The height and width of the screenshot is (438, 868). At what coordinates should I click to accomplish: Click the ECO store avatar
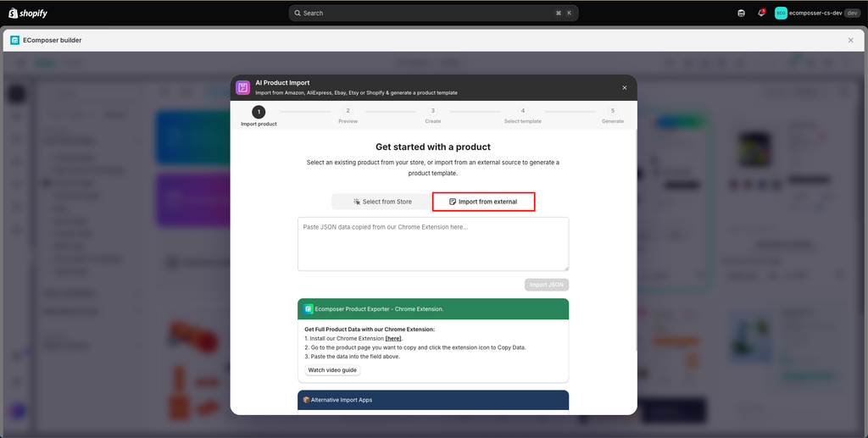coord(781,14)
